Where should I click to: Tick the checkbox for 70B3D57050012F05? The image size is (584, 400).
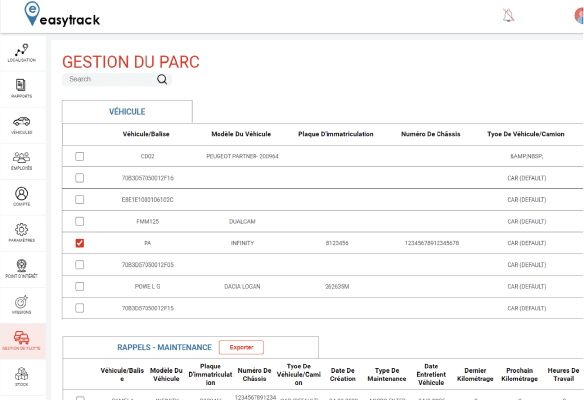coord(79,264)
